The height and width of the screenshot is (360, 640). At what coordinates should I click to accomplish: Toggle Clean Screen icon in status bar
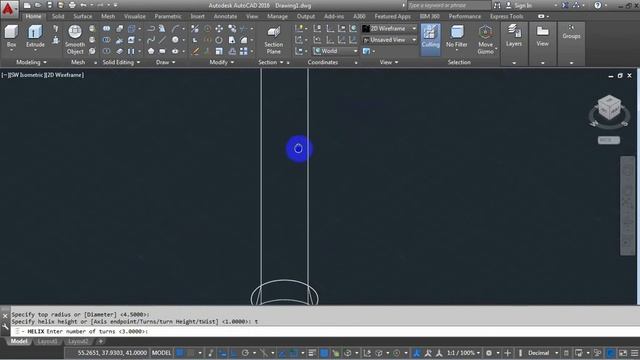pyautogui.click(x=623, y=353)
